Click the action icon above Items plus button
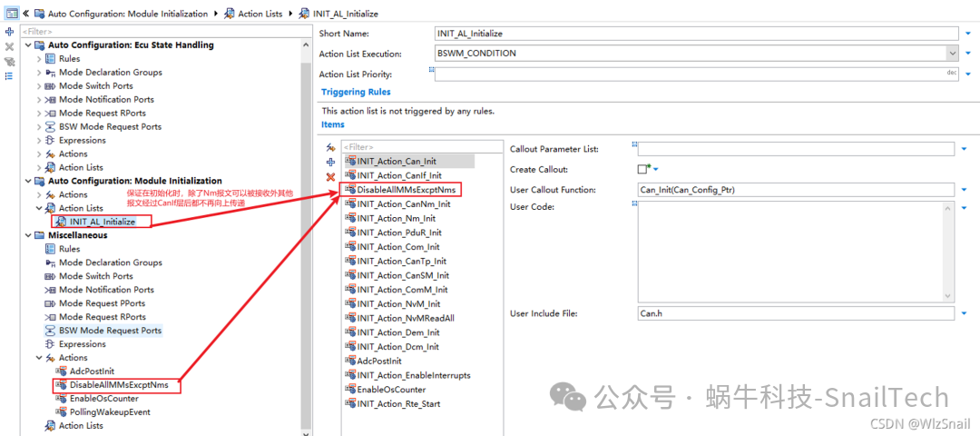980x436 pixels. click(331, 148)
